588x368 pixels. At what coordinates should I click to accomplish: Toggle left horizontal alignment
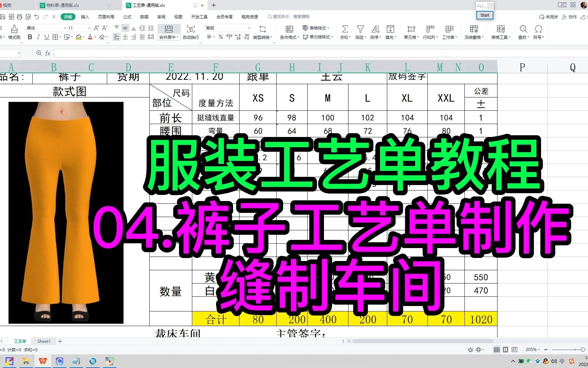coord(117,37)
